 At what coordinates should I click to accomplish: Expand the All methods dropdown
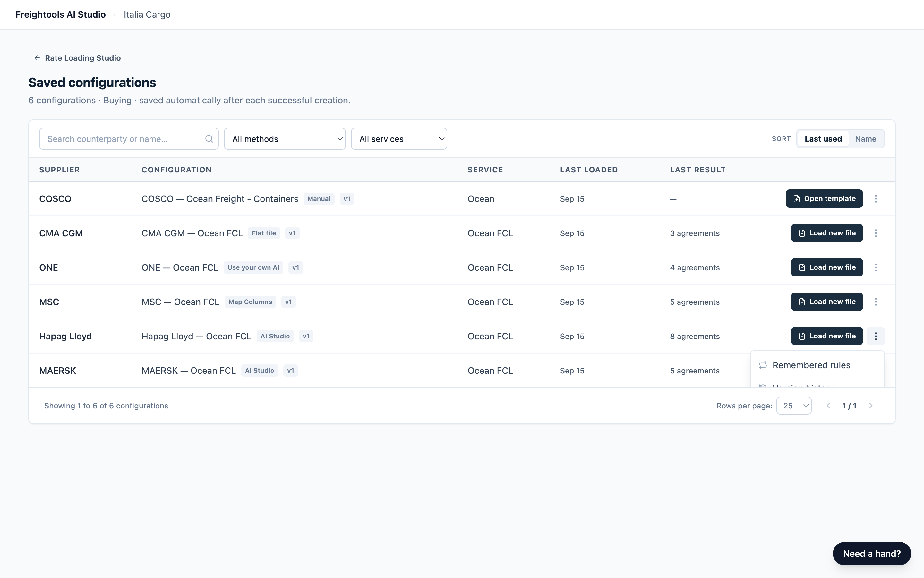click(285, 139)
